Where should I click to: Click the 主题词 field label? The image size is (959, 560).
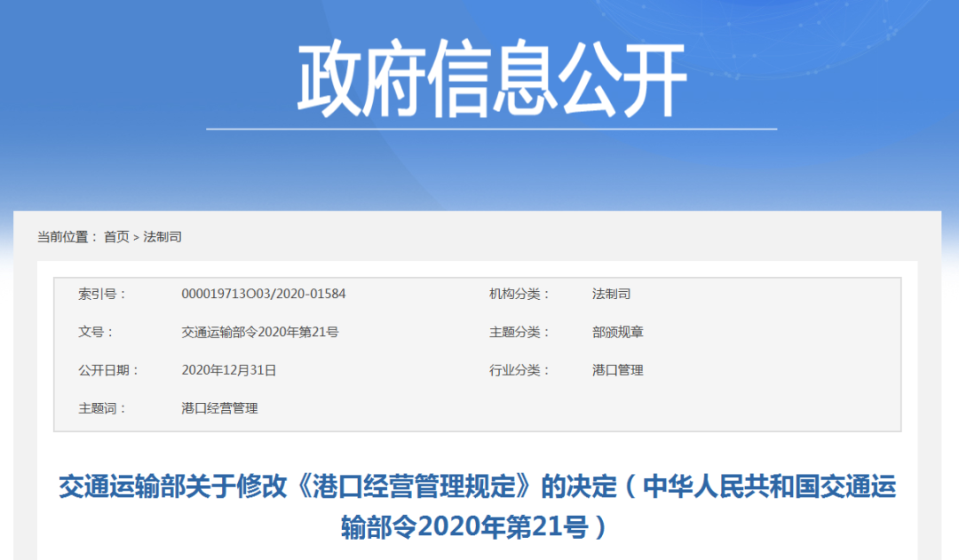tap(102, 408)
